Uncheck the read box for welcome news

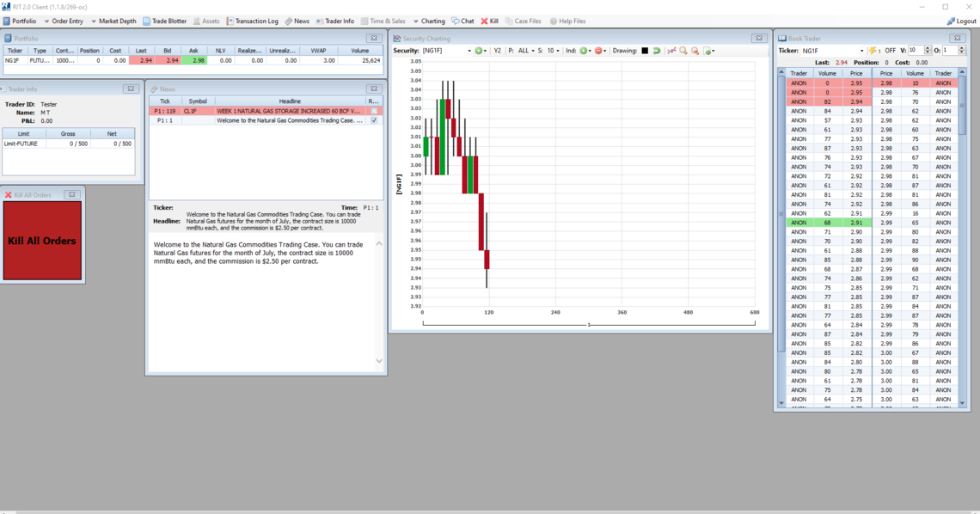click(x=374, y=120)
